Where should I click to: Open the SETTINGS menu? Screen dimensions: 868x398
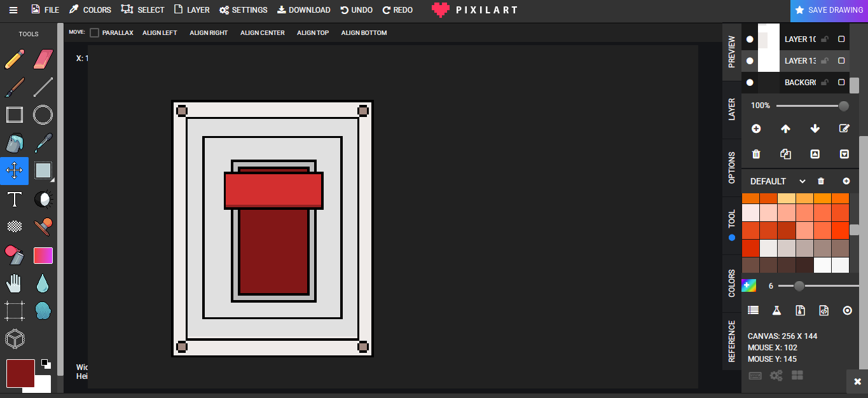(x=243, y=10)
